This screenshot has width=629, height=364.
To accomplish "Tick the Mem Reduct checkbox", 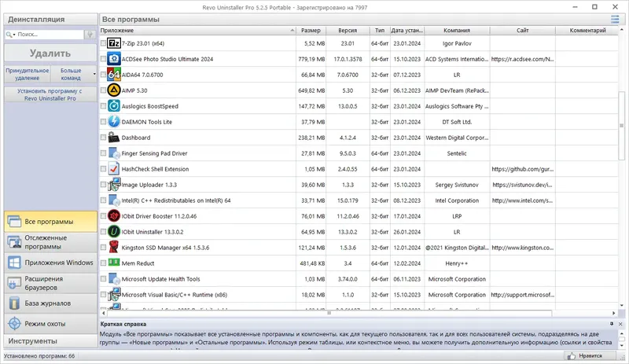I will (103, 263).
